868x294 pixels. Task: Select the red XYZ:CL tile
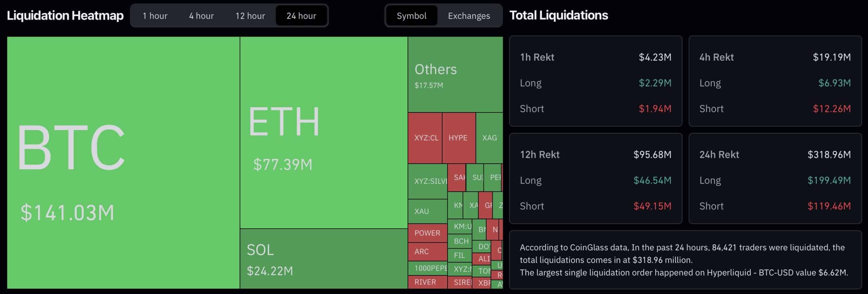(425, 138)
